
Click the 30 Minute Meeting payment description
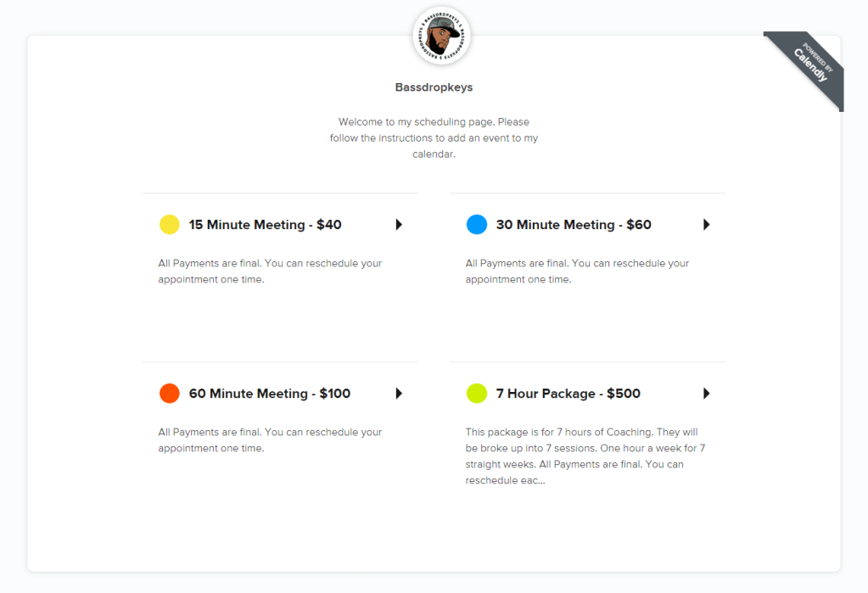[577, 271]
